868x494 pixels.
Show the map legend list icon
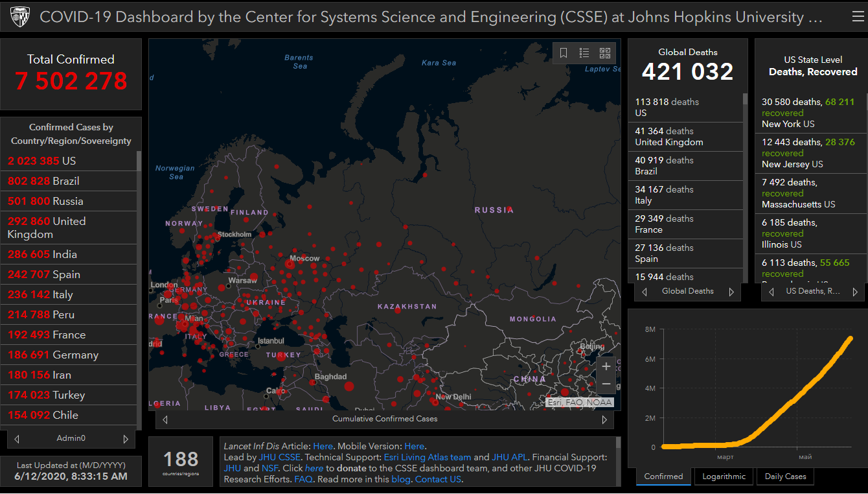[x=584, y=53]
